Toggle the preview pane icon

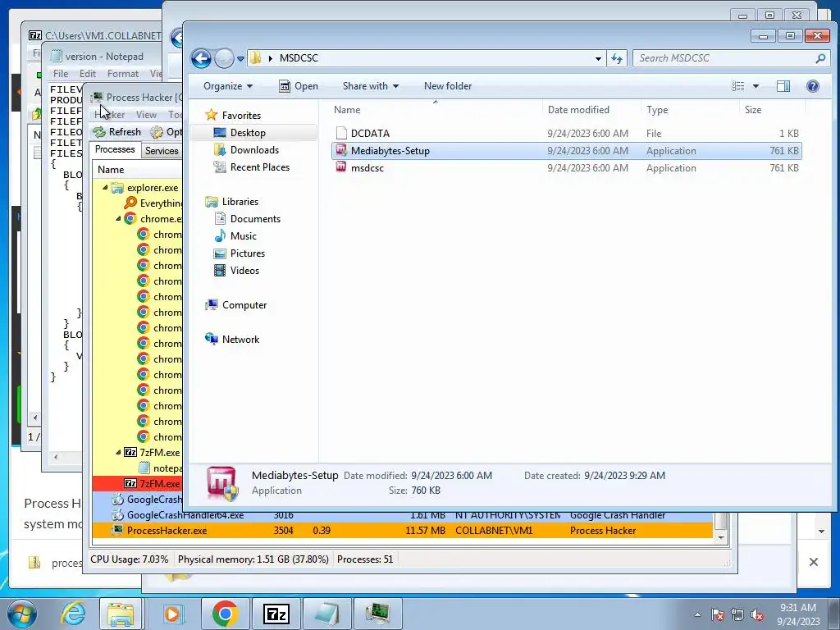point(783,85)
